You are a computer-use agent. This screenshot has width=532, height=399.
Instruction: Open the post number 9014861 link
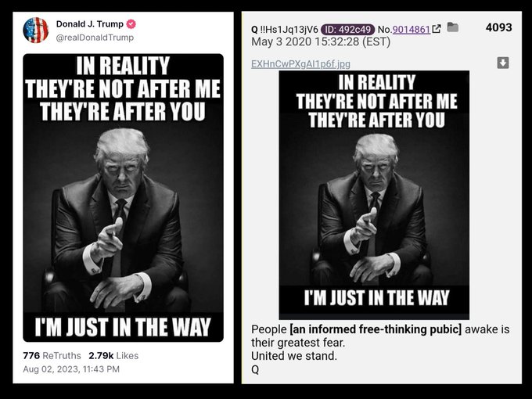coord(412,30)
